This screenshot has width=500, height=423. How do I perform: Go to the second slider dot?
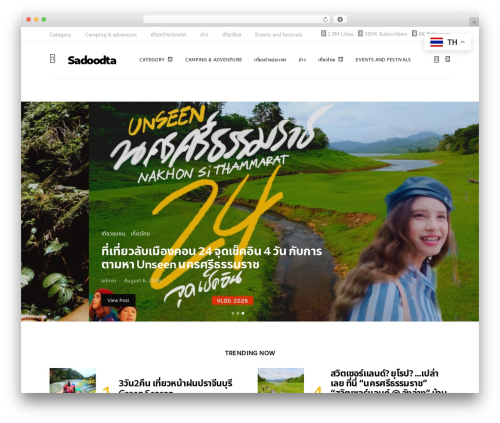pyautogui.click(x=238, y=313)
